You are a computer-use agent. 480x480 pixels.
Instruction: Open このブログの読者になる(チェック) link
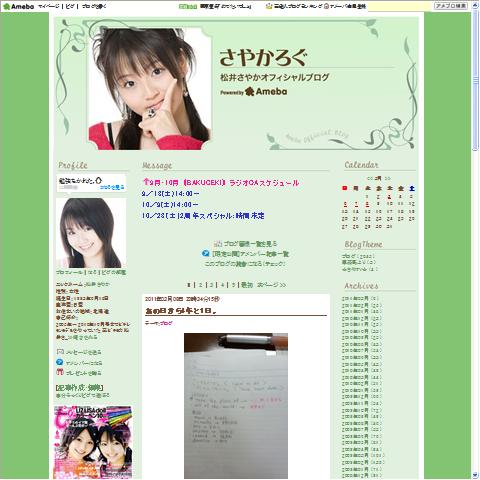[245, 264]
